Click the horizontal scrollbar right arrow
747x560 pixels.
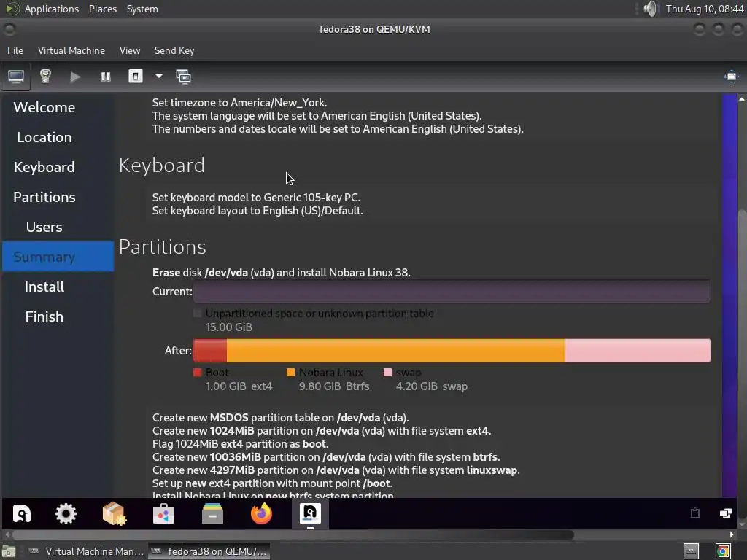pyautogui.click(x=732, y=534)
